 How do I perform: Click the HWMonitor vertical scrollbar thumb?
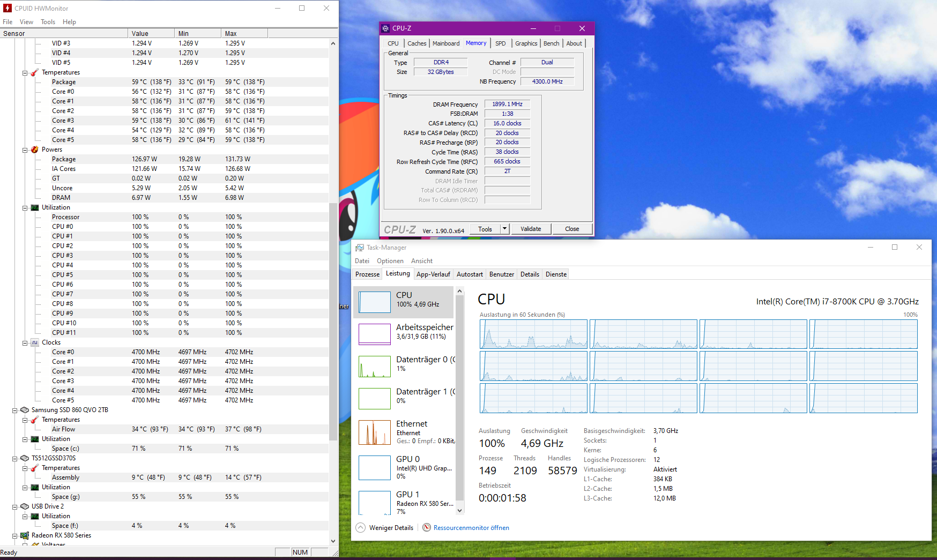click(x=333, y=322)
